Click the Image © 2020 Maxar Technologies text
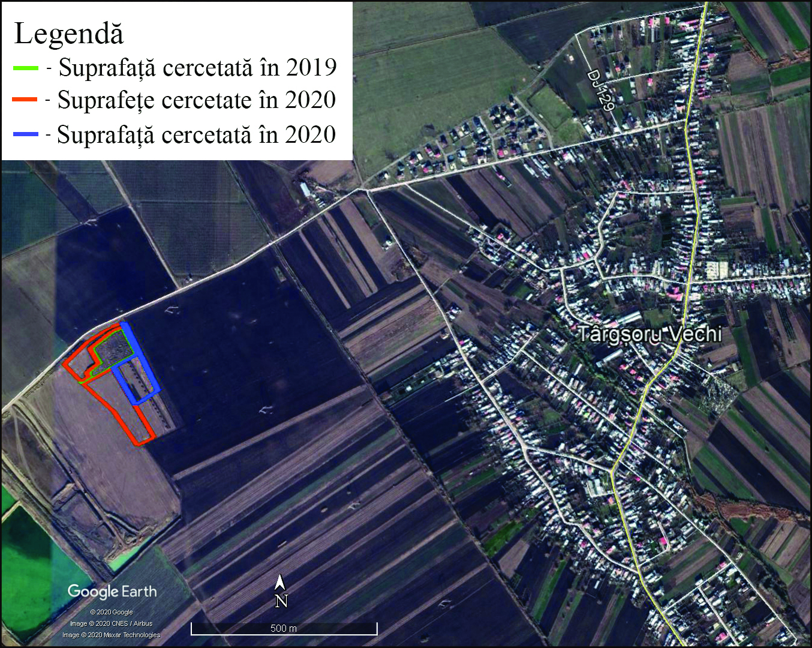 tap(112, 635)
